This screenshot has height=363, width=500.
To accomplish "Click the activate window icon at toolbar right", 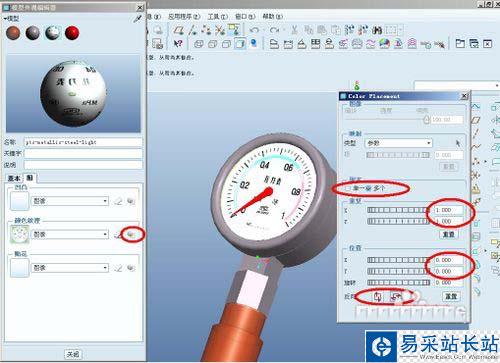I will coord(474,43).
